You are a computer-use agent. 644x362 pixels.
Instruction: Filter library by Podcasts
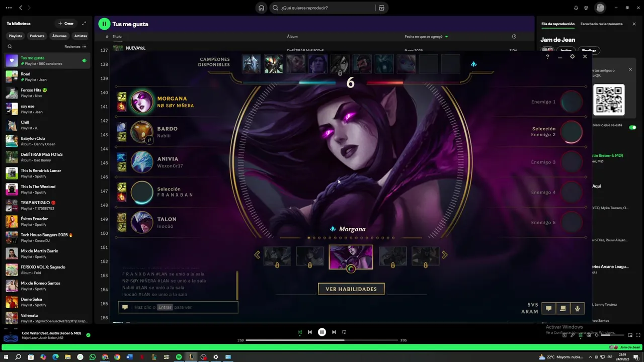(37, 36)
